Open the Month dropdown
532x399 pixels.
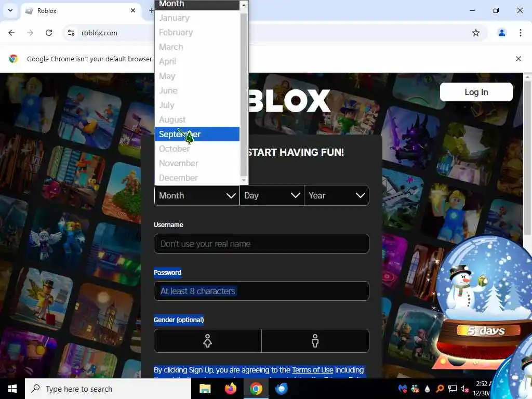click(197, 195)
